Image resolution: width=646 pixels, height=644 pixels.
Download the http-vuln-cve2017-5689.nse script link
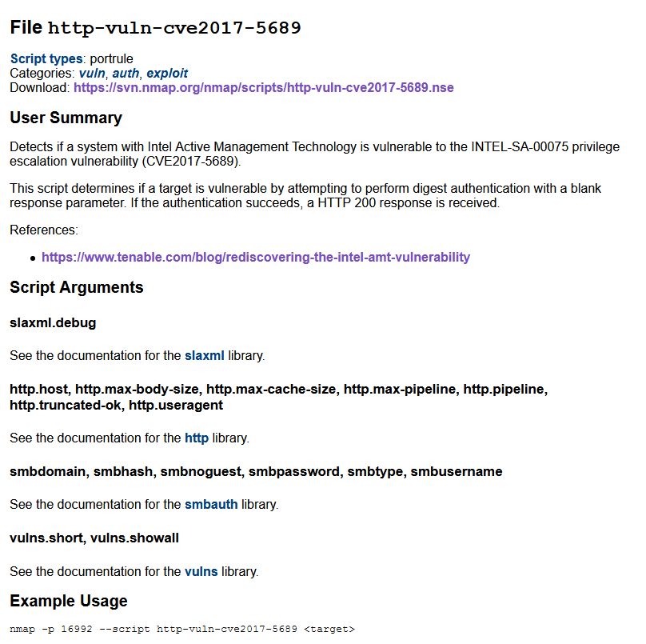pos(264,87)
